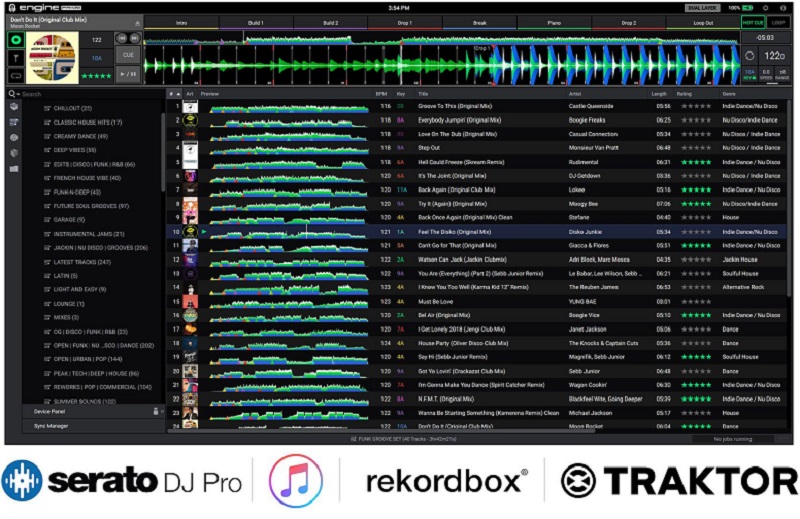Toggle the sync icon next to the 122 BPM display

point(749,56)
